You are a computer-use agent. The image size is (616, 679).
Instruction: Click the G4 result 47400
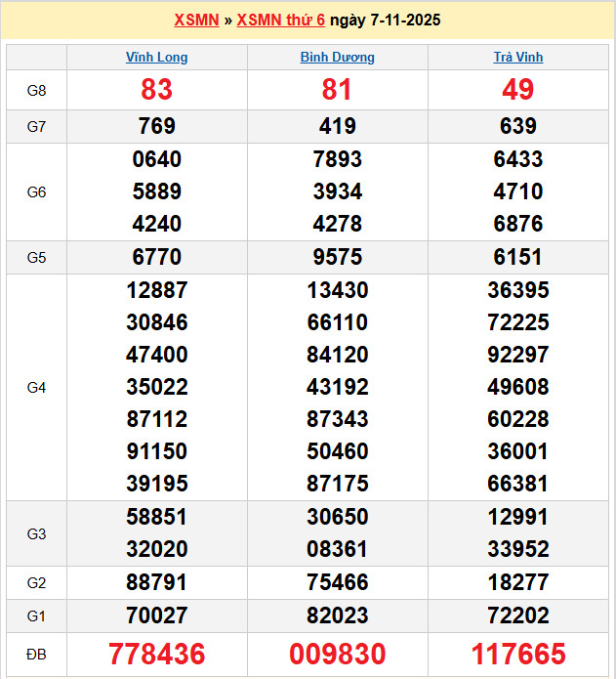(156, 355)
